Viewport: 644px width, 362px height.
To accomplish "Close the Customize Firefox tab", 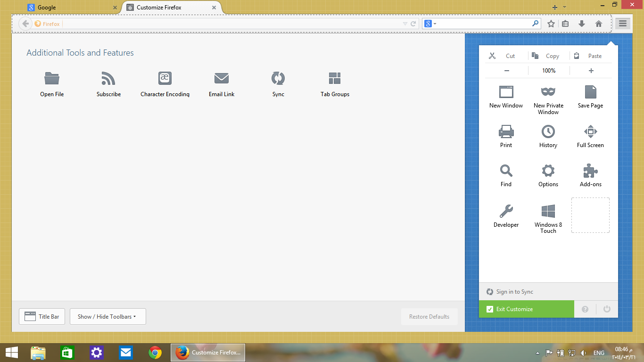I will click(x=214, y=8).
